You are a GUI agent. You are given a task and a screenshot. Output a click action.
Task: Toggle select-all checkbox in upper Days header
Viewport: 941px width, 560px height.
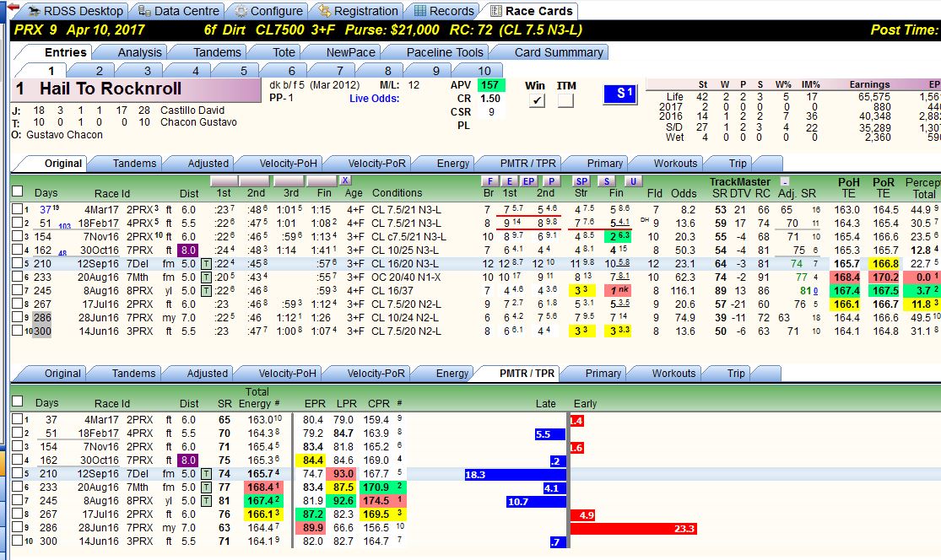point(18,191)
